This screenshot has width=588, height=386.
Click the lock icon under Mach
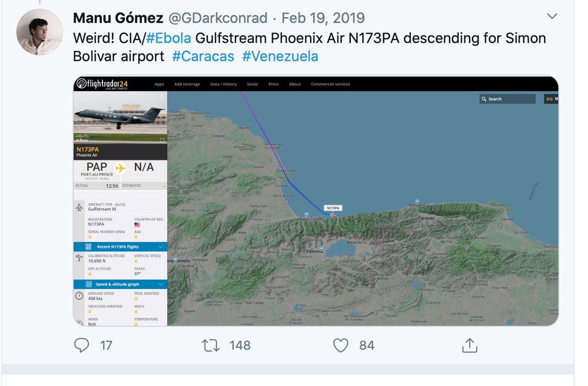(136, 311)
